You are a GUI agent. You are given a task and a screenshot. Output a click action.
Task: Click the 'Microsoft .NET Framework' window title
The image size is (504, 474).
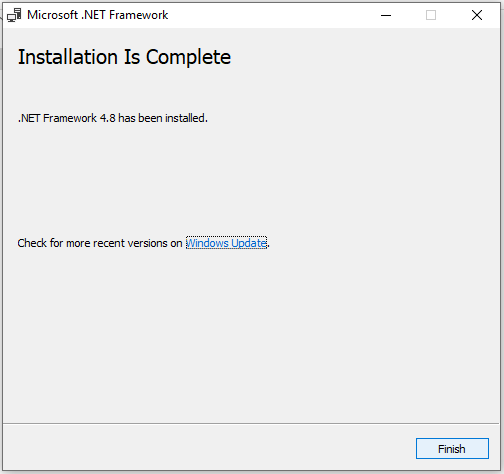coord(98,15)
